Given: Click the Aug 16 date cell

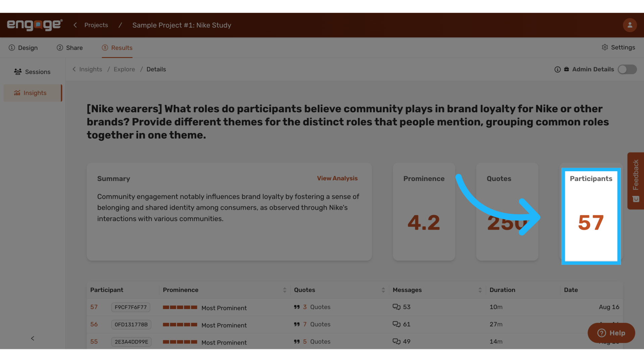Looking at the screenshot, I should point(609,307).
